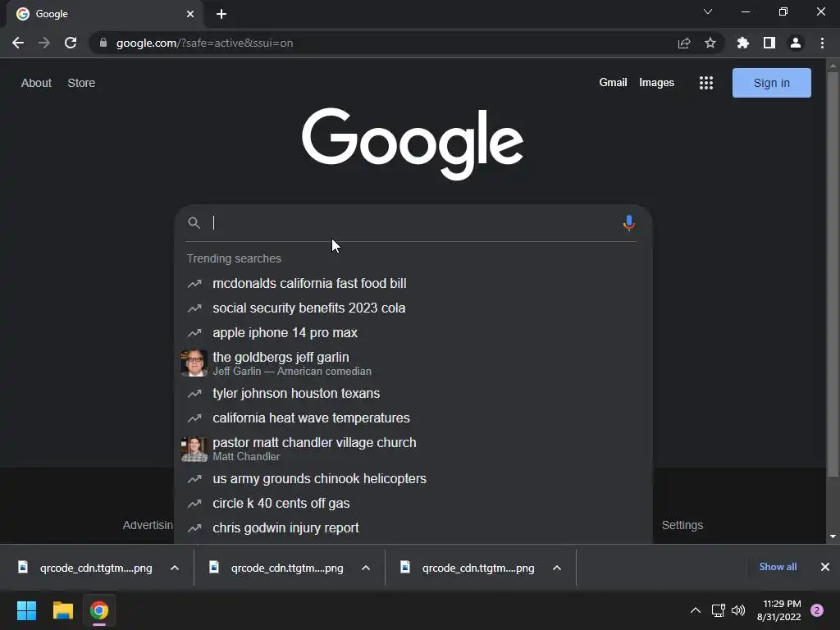
Task: Click the lock icon in address bar
Action: point(103,43)
